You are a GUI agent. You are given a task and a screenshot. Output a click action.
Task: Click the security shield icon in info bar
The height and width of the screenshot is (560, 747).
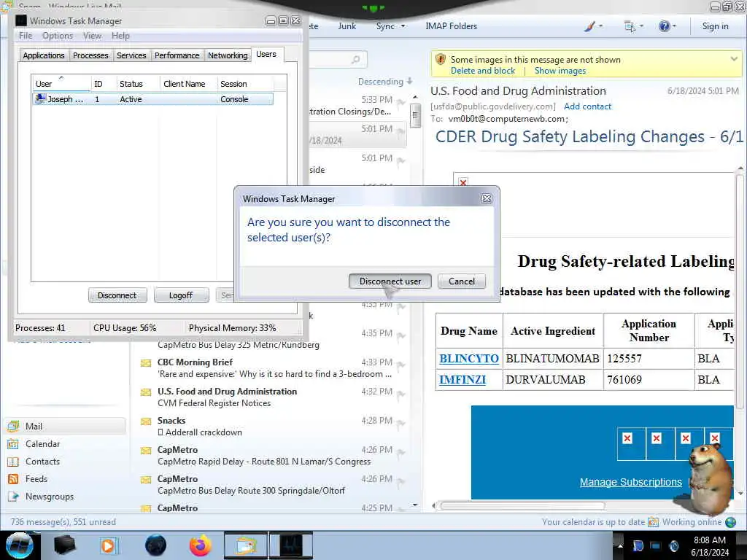coord(440,60)
